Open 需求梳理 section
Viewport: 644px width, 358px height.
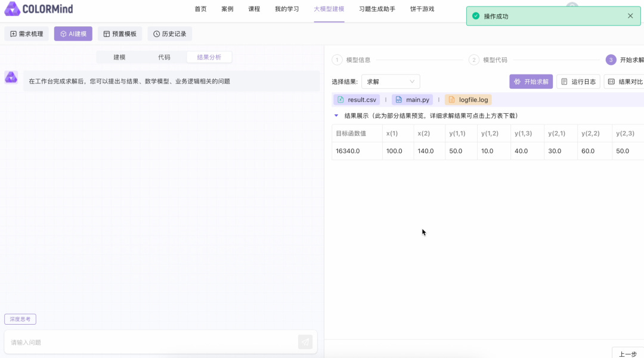[27, 34]
